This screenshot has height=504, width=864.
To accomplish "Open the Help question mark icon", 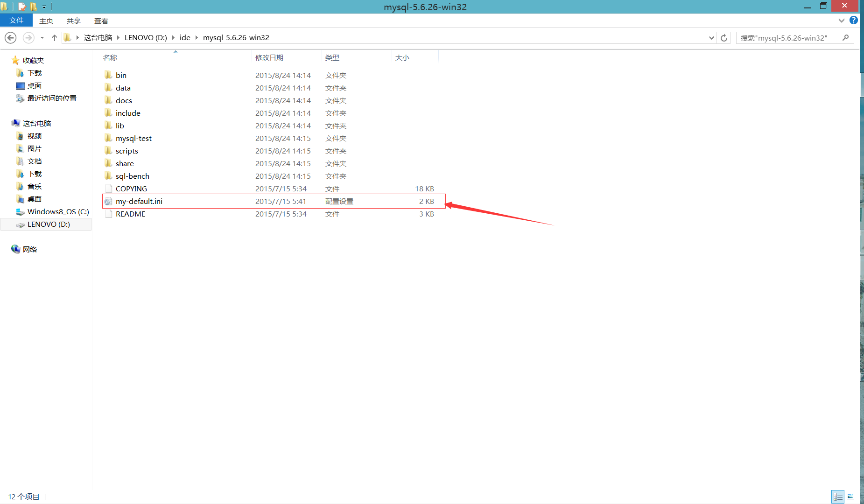I will pyautogui.click(x=854, y=20).
